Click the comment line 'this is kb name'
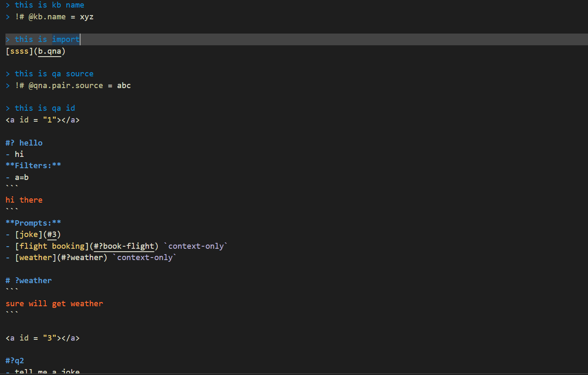The image size is (588, 375). pyautogui.click(x=45, y=5)
